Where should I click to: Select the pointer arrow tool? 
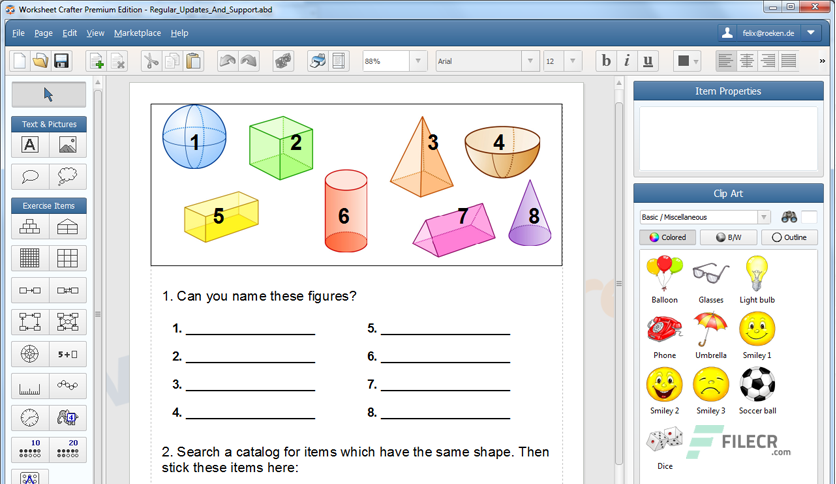click(x=49, y=95)
